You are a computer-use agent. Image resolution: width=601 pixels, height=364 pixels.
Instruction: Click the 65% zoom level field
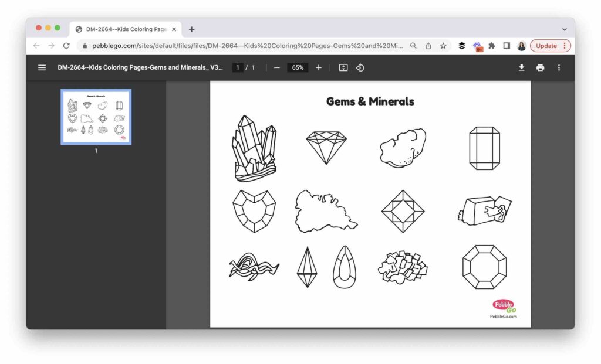[298, 67]
